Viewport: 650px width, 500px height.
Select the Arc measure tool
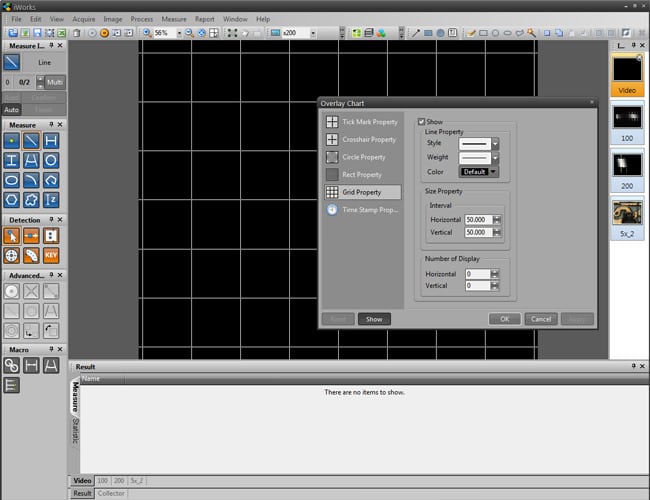(x=31, y=180)
